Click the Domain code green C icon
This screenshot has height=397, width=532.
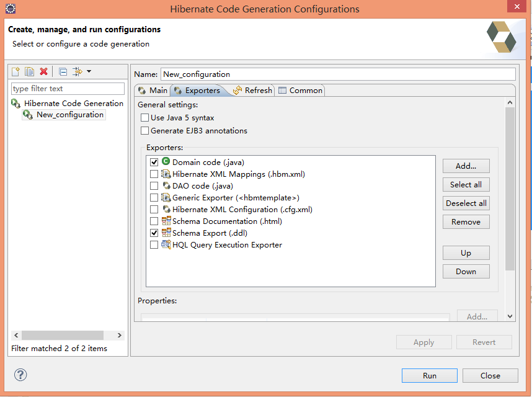point(166,161)
